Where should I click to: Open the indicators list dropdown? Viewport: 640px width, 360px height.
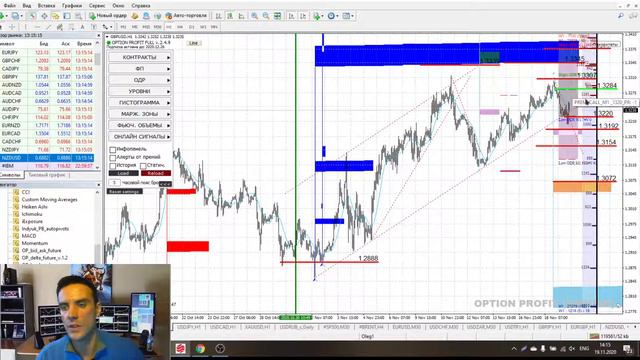318,16
